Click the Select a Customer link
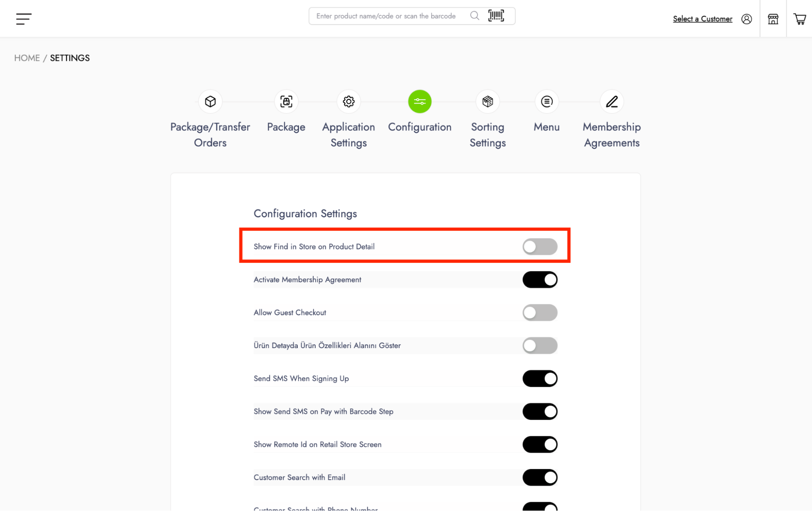Viewport: 812px width, 511px height. (702, 19)
